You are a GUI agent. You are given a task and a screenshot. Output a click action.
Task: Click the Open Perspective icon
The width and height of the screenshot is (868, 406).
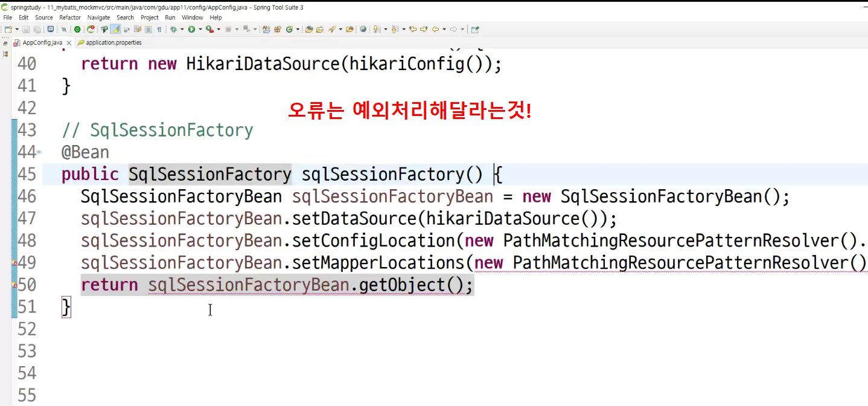click(475, 29)
